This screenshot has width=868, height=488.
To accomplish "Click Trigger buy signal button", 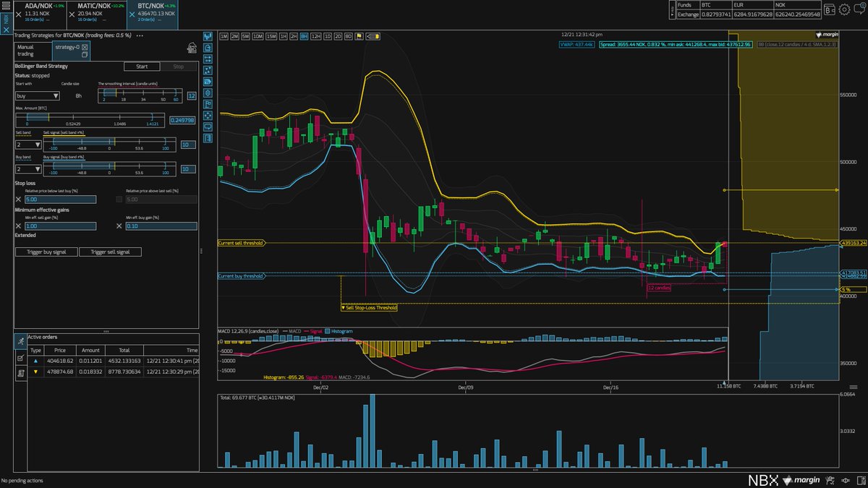I will tap(46, 252).
